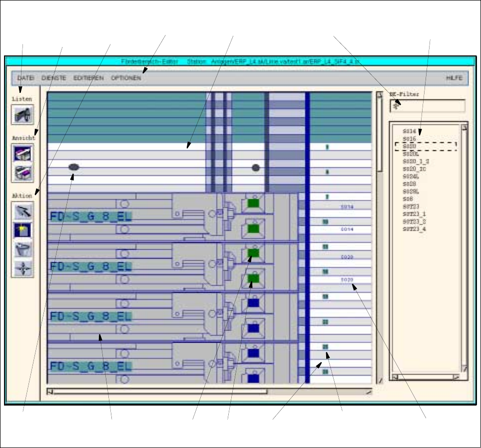The height and width of the screenshot is (448, 481).
Task: Select the dashed-outlined SS20 list entry
Action: coord(426,146)
